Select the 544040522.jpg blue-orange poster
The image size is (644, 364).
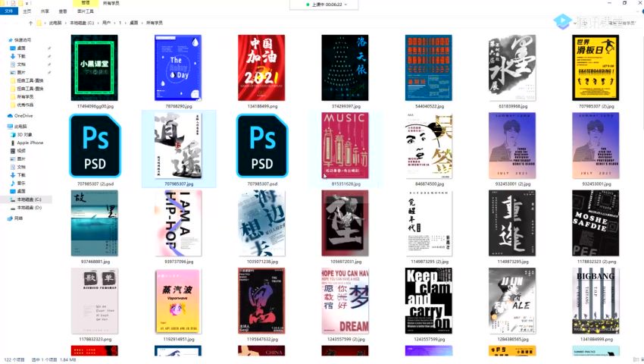tap(429, 67)
